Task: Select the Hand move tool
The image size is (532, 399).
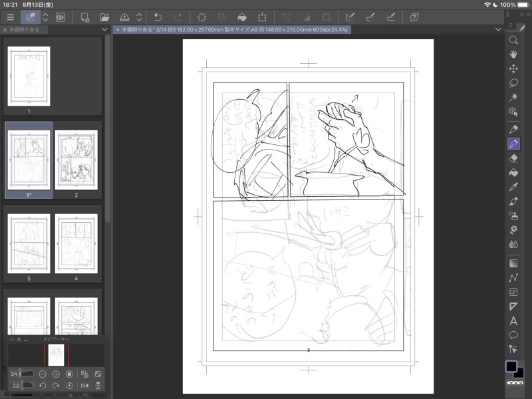Action: click(x=513, y=54)
